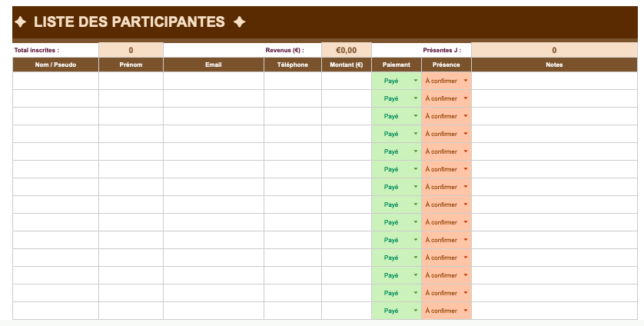
Task: Select the Montant (€) header cell
Action: (x=346, y=65)
